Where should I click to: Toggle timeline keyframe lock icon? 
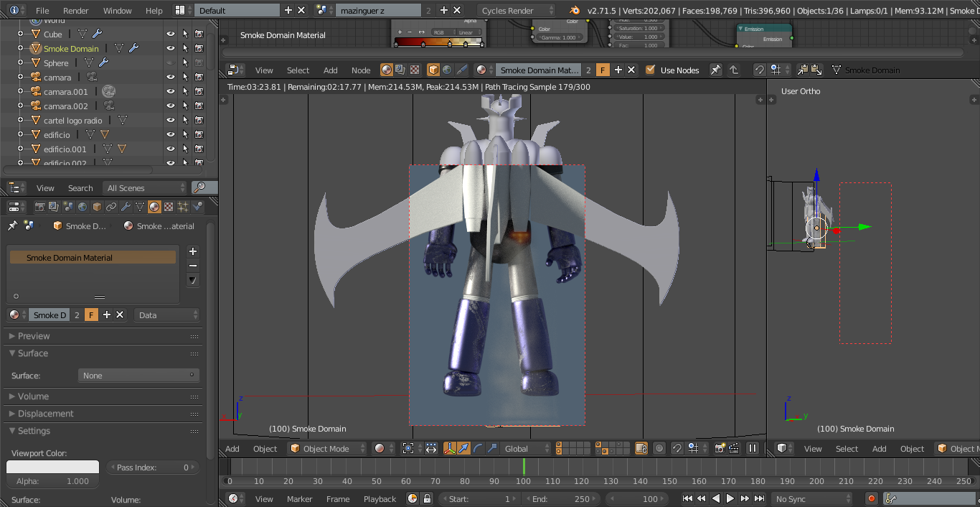point(427,498)
